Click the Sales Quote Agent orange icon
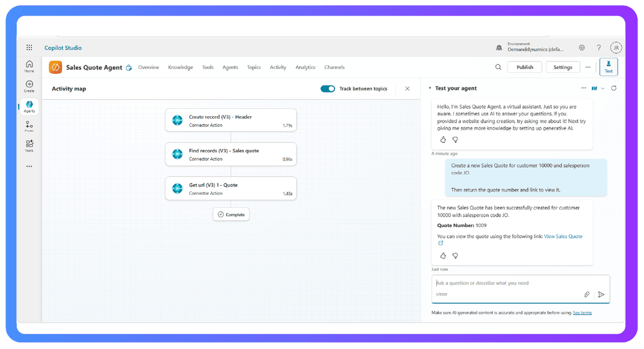644x349 pixels. pyautogui.click(x=55, y=67)
